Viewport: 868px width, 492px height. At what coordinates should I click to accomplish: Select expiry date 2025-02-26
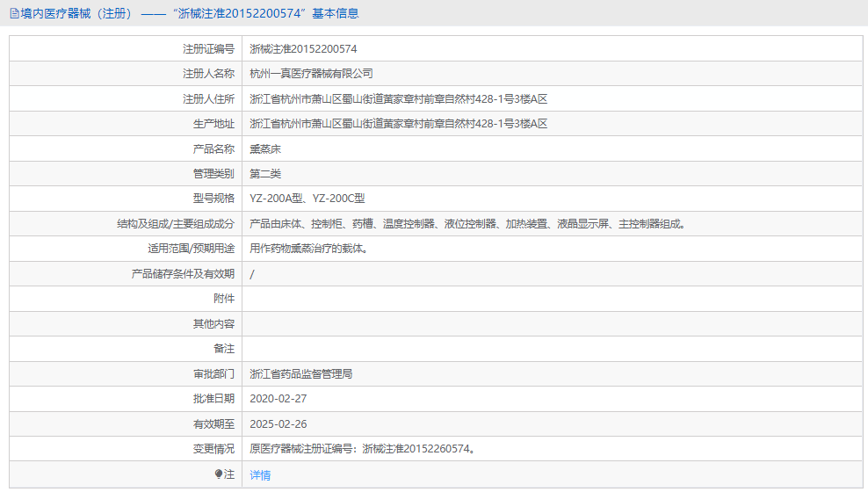[x=278, y=424]
